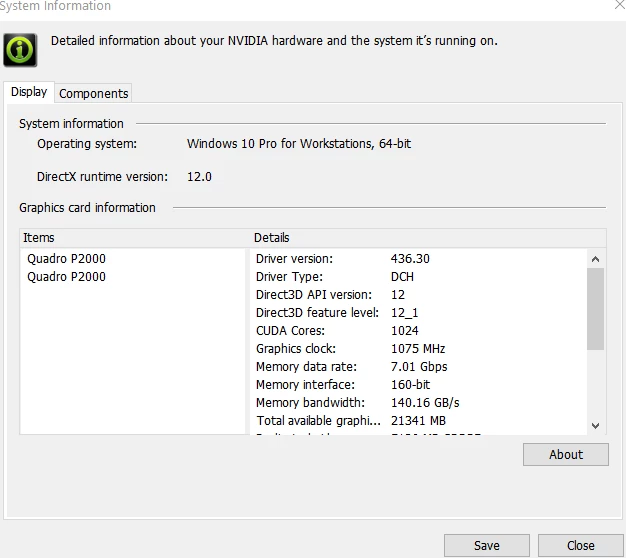Click total available graphics 21341 MB value
This screenshot has height=558, width=626.
[418, 420]
